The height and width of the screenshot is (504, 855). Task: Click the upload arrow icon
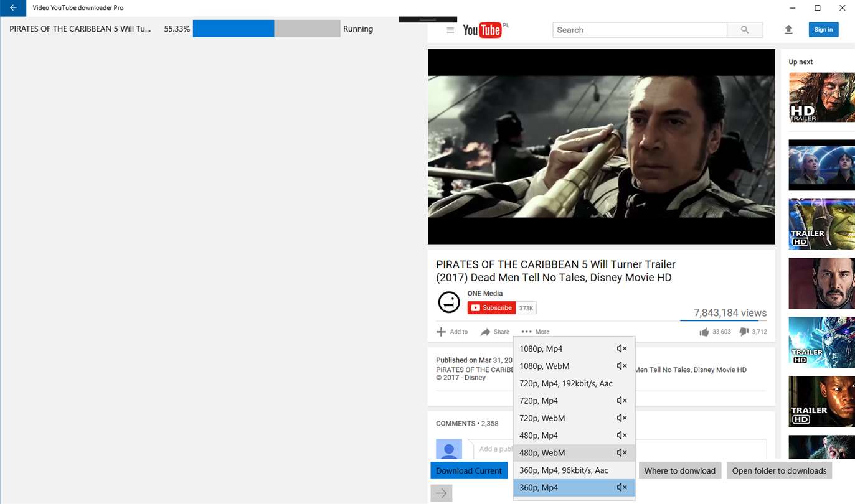788,29
